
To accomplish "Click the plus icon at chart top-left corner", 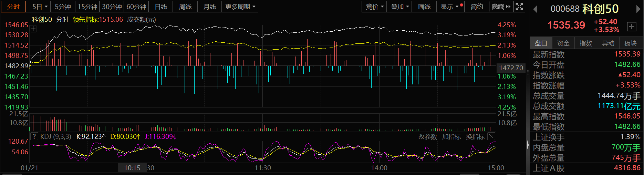I will [x=33, y=29].
